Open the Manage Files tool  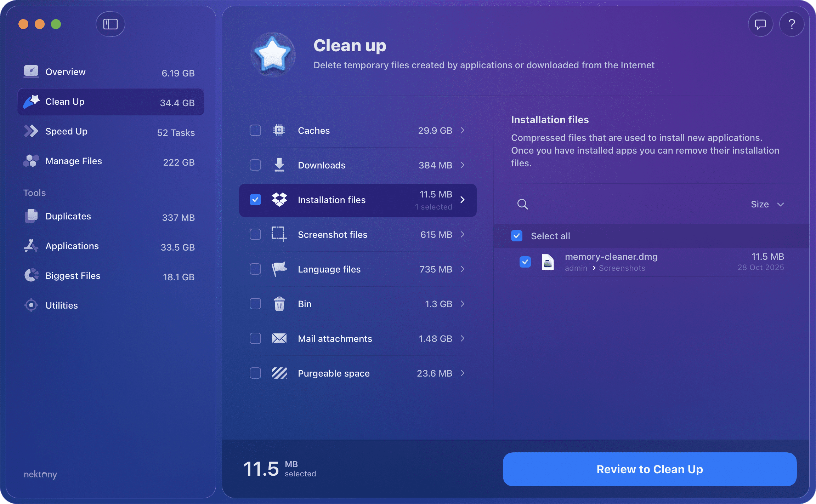click(73, 161)
